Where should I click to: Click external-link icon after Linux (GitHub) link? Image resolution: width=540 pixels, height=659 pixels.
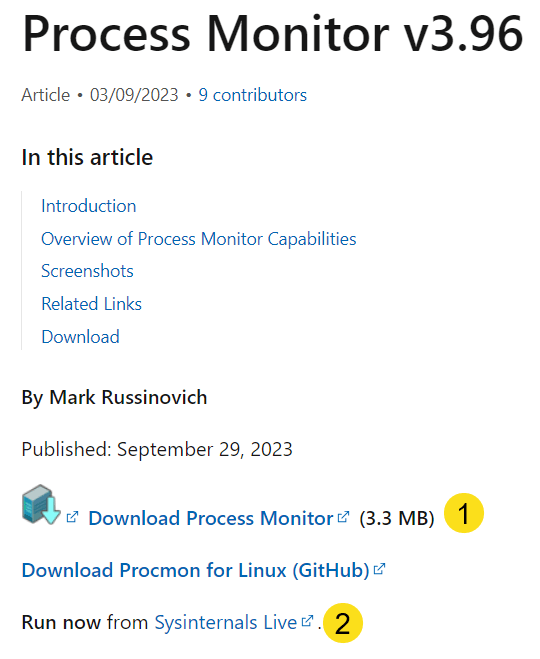pyautogui.click(x=379, y=569)
